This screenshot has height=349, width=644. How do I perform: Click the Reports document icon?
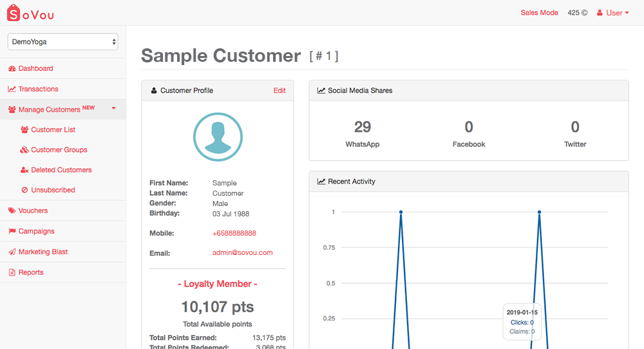(x=12, y=272)
